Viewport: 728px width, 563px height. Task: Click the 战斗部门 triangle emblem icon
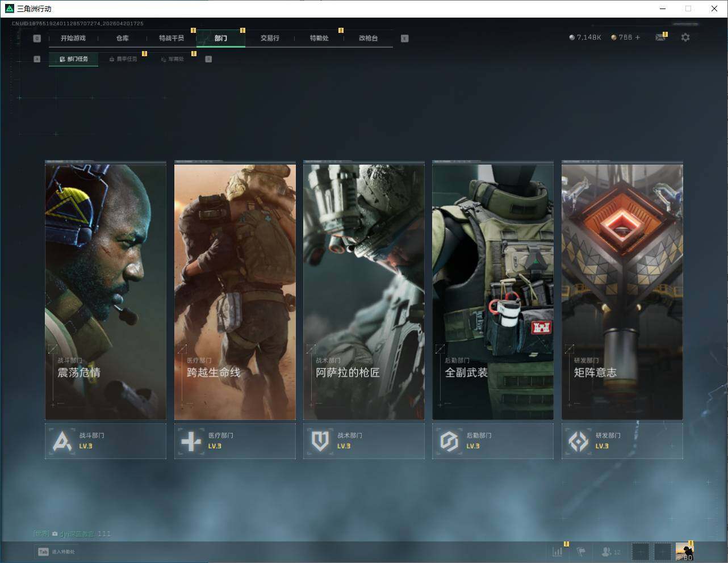tap(62, 441)
